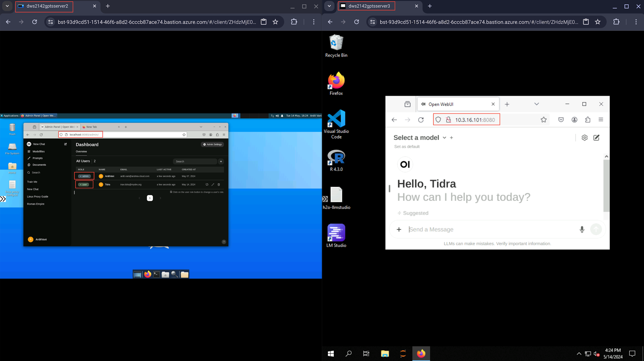The height and width of the screenshot is (361, 644).
Task: Expand Bastion side panel arrows on server2
Action: pos(3,199)
